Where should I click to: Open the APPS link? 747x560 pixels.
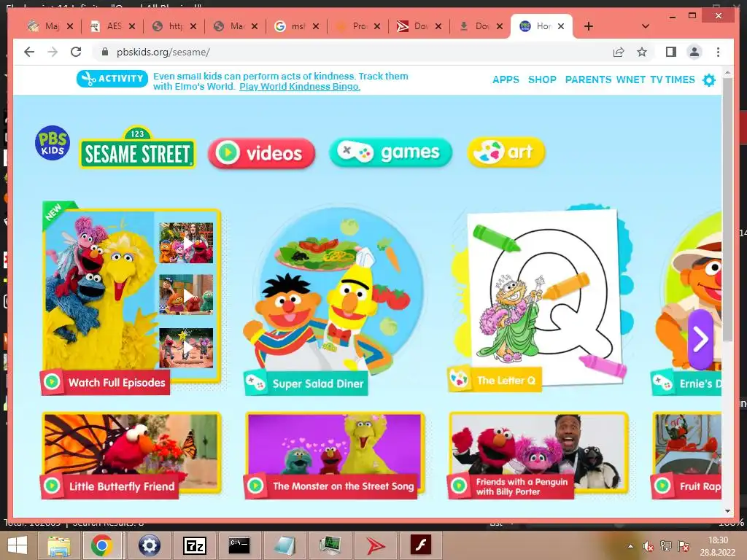506,79
